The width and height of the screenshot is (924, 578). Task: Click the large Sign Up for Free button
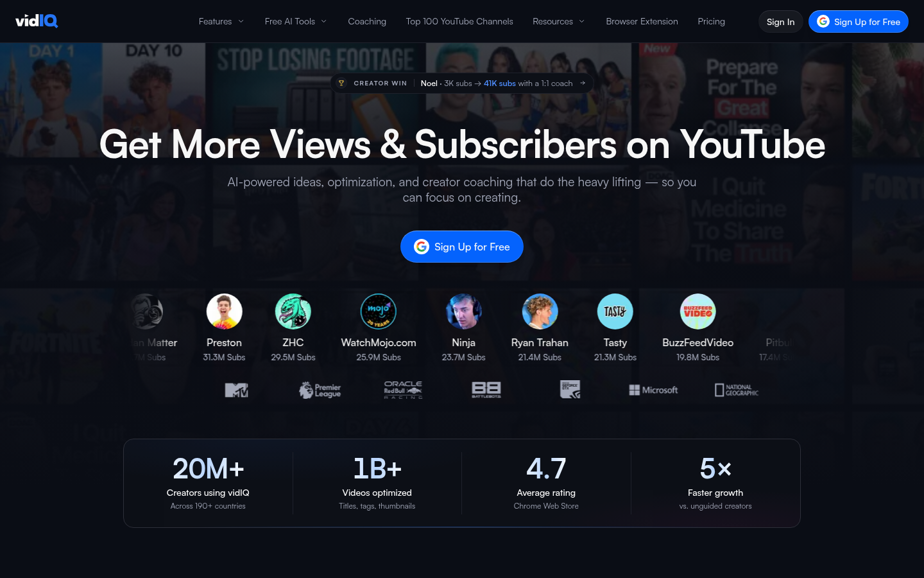tap(462, 247)
